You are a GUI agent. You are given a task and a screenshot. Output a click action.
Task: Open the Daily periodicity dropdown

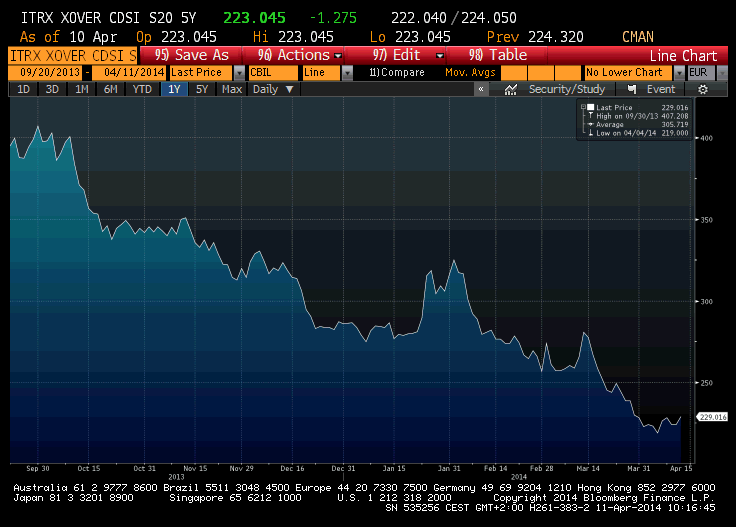[x=273, y=89]
